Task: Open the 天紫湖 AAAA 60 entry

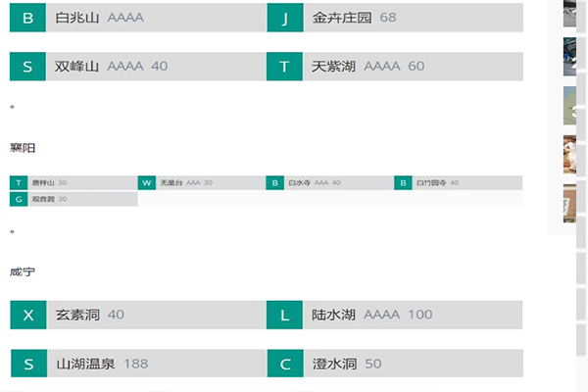Action: (x=395, y=67)
